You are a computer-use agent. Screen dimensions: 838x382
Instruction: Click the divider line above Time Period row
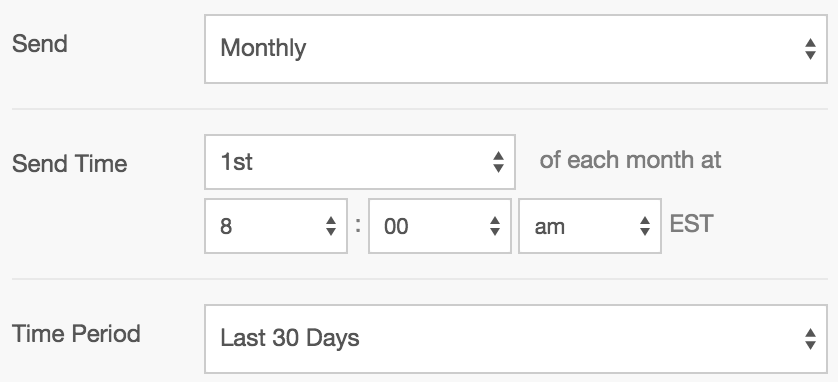click(x=420, y=279)
